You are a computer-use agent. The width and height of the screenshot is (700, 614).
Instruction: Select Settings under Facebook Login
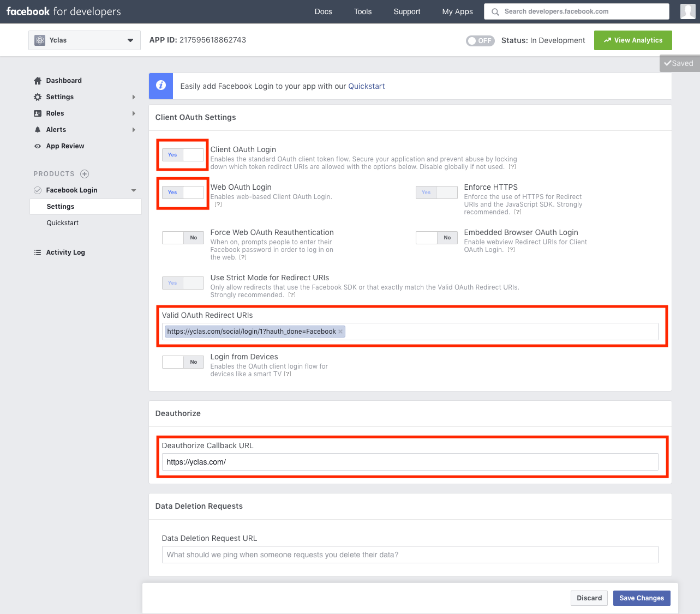coord(86,207)
